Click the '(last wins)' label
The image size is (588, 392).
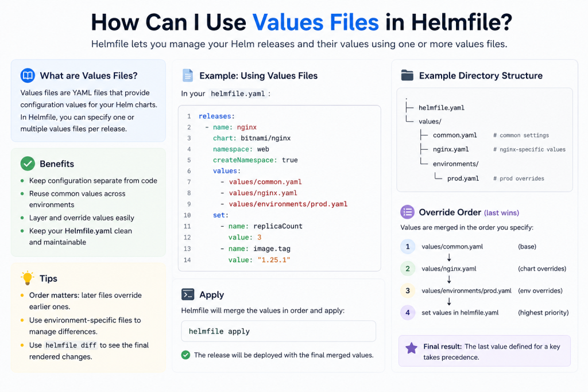click(501, 213)
